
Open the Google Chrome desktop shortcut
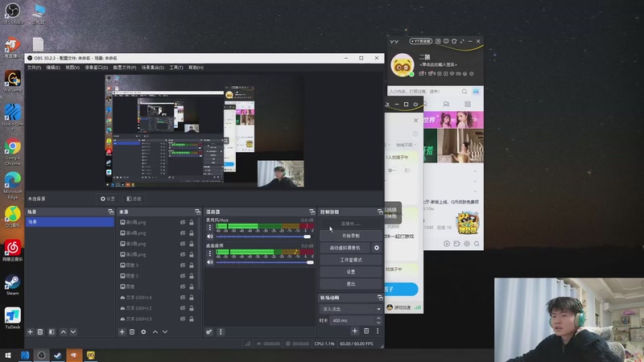point(12,151)
